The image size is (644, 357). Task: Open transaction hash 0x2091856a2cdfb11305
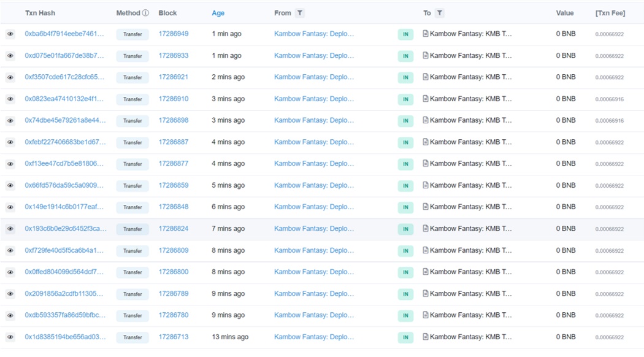tap(64, 293)
